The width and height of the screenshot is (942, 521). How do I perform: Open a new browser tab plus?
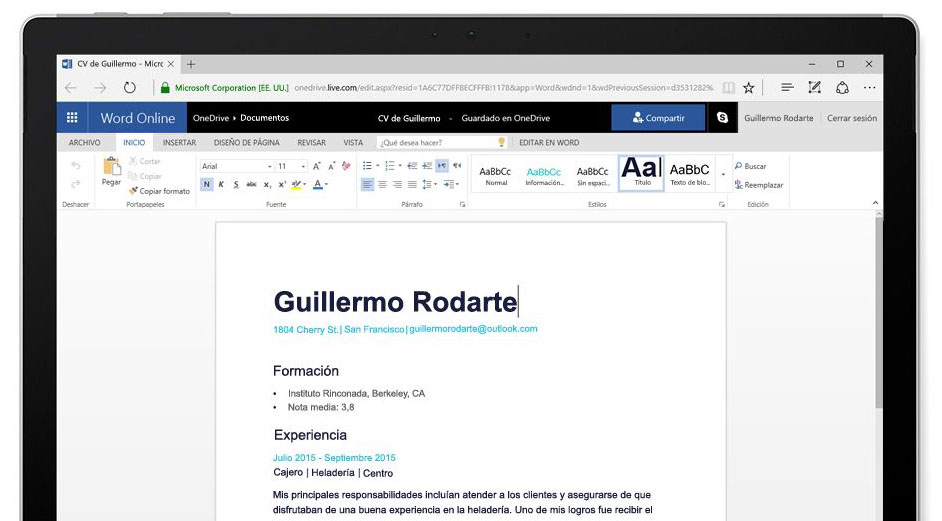pos(190,64)
